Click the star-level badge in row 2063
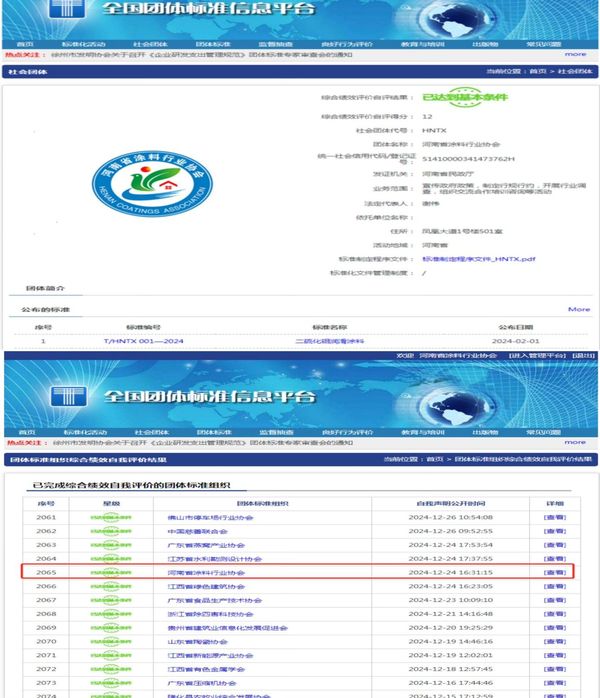Viewport: 600px width, 698px height. point(111,545)
